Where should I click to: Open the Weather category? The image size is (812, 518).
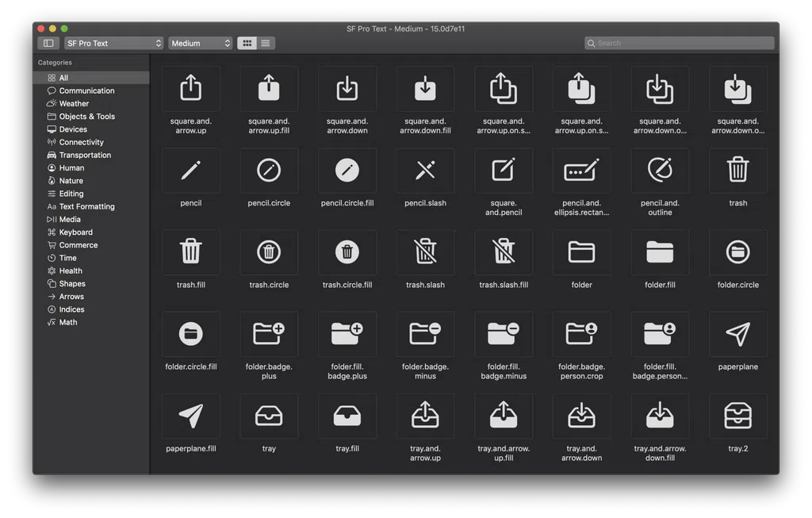coord(91,104)
